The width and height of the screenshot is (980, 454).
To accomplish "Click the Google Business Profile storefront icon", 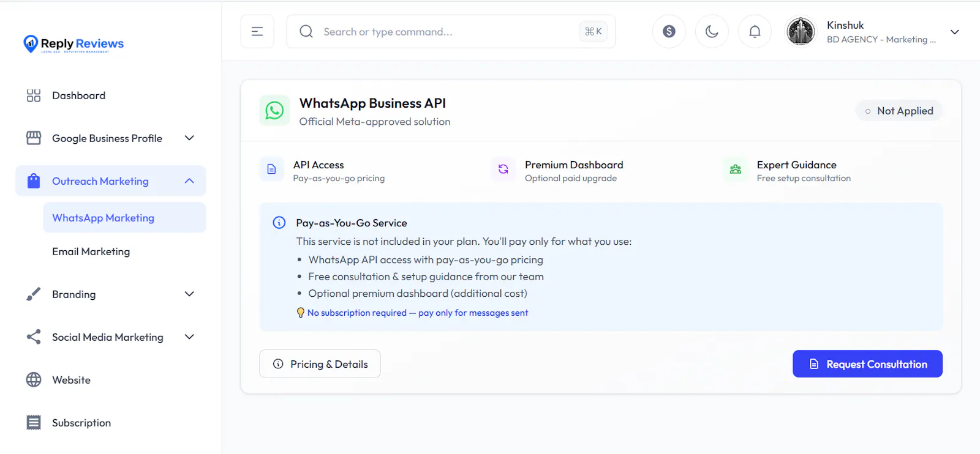I will pyautogui.click(x=34, y=138).
